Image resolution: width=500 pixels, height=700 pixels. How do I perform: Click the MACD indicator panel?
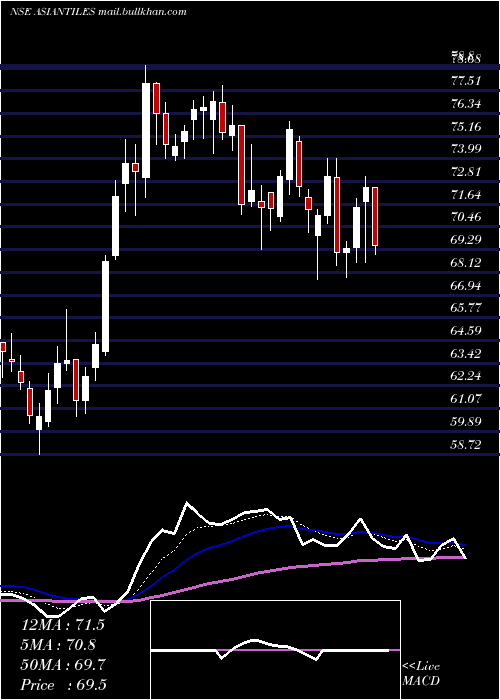coord(275,650)
